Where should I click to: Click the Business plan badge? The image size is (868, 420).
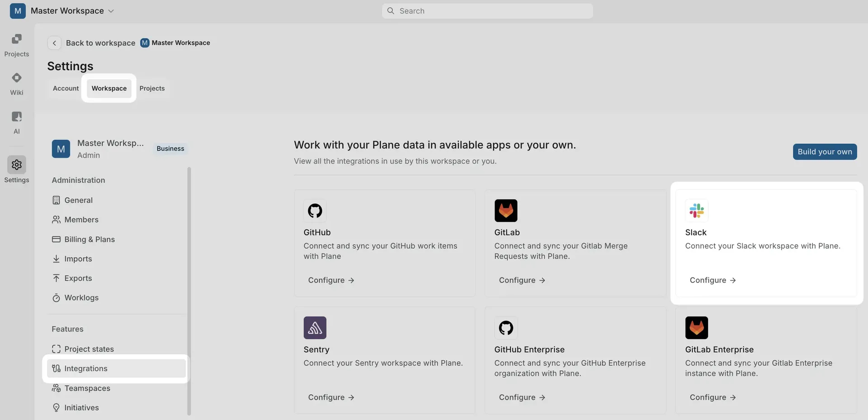pos(170,148)
